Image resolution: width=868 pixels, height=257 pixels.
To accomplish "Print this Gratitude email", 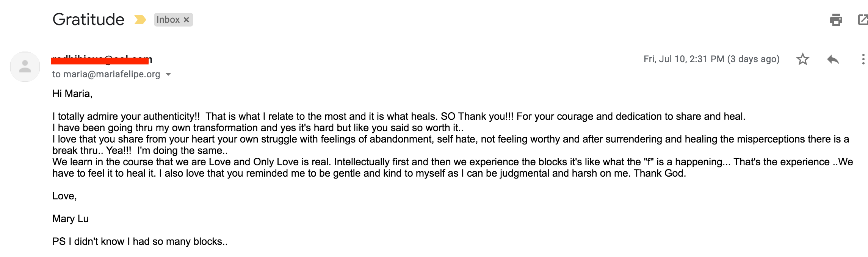I will coord(836,20).
